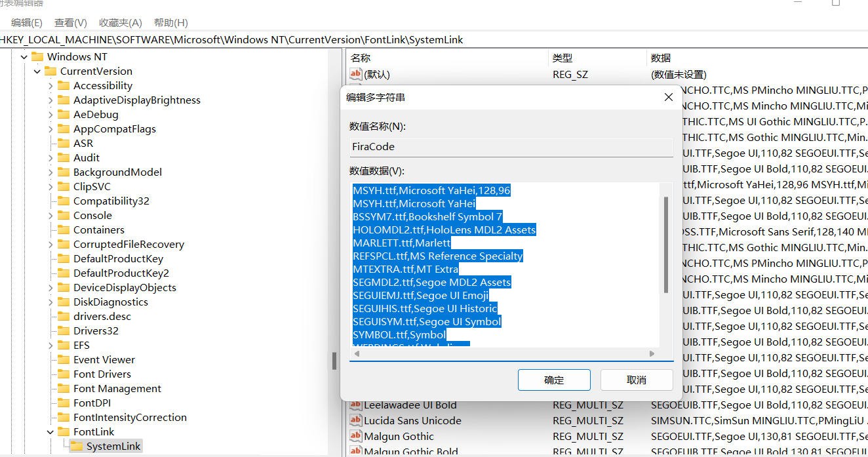868x457 pixels.
Task: Click the value data vertical scrollbar thumb
Action: click(666, 245)
